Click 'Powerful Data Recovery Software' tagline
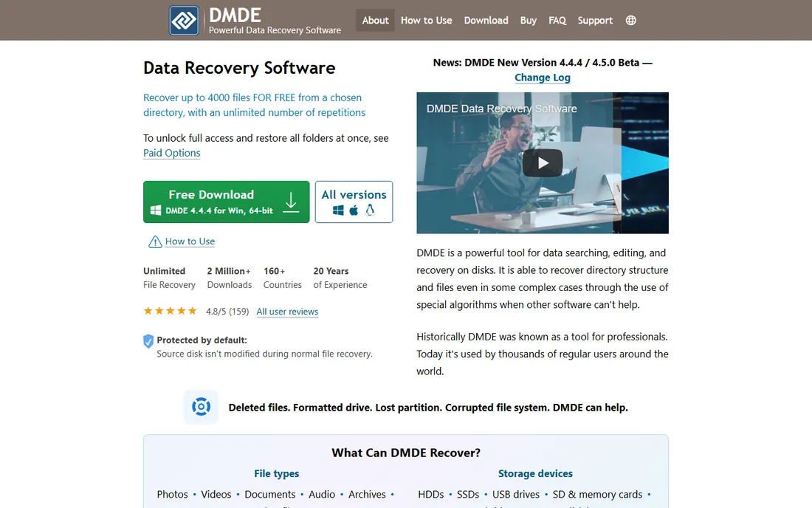 (275, 30)
